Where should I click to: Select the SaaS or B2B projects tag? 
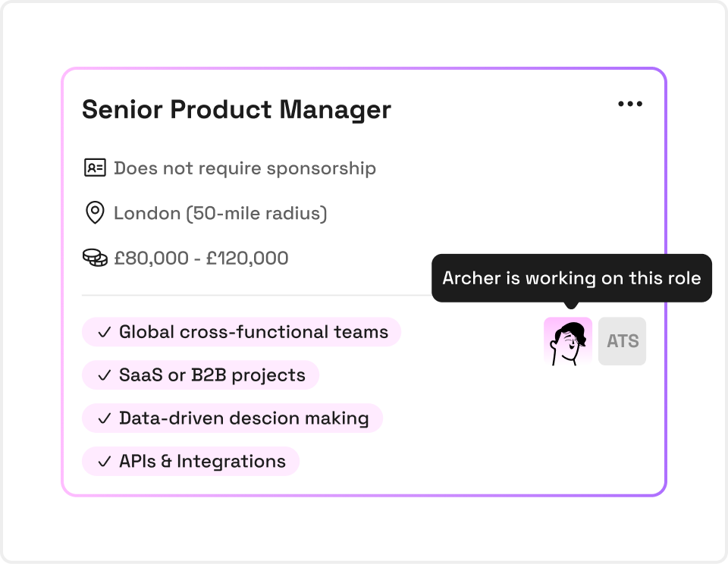[x=200, y=375]
